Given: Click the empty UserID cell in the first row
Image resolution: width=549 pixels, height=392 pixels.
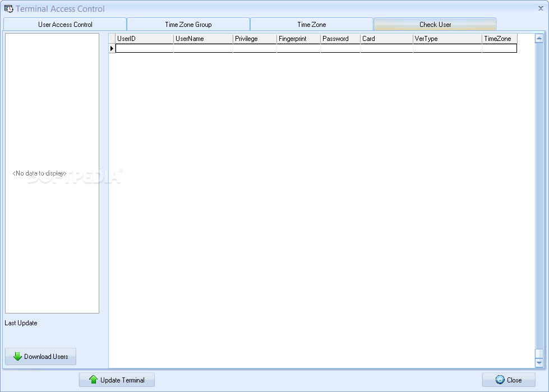Looking at the screenshot, I should click(144, 48).
